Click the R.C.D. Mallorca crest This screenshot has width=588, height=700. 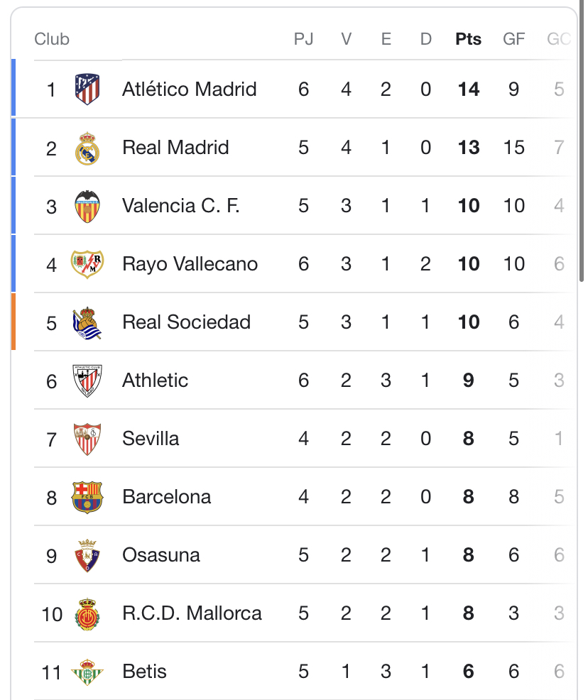click(87, 613)
